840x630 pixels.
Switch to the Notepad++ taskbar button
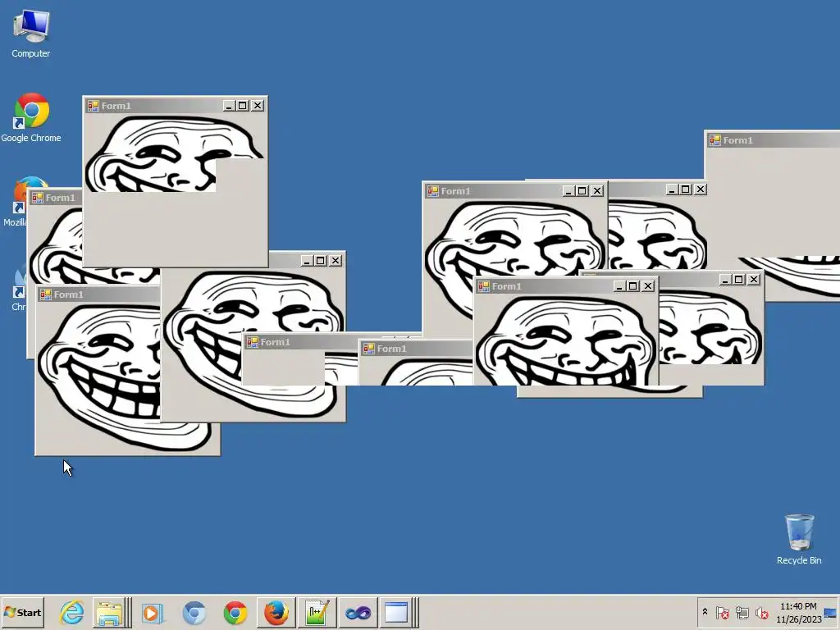click(317, 612)
